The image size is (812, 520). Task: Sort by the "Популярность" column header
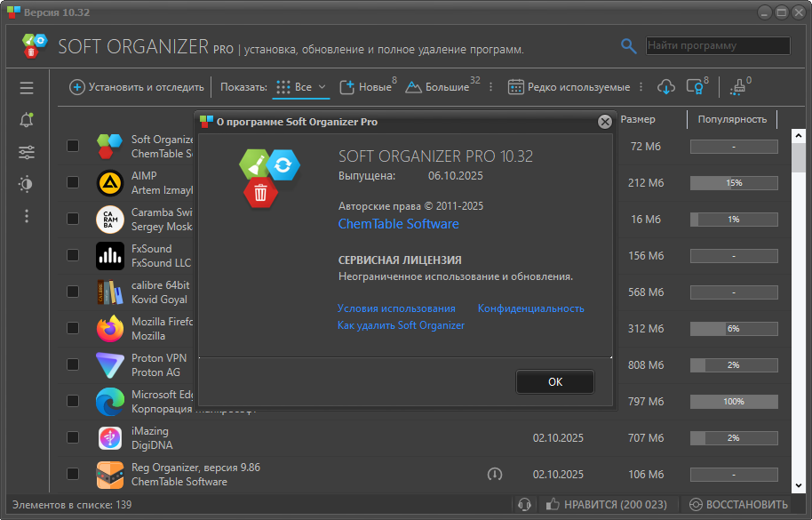731,119
